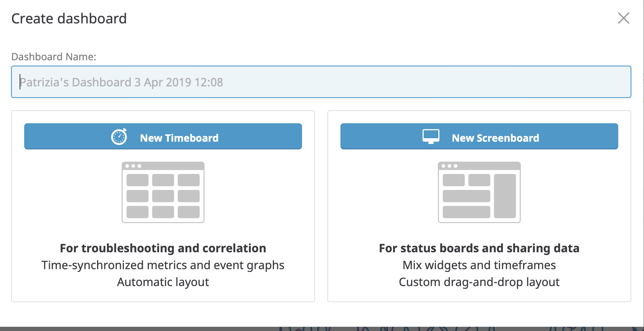Click the stopwatch icon on New Timeboard
The image size is (644, 331).
[119, 136]
